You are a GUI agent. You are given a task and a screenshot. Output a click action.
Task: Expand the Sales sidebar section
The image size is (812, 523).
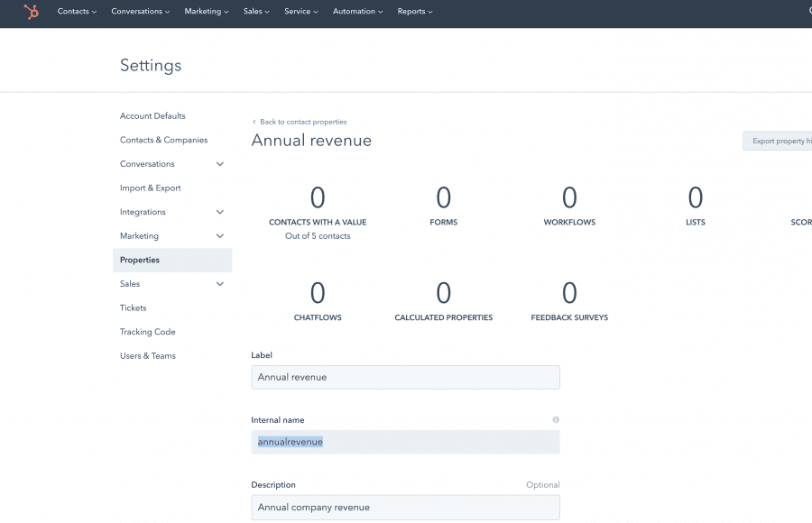tap(220, 284)
